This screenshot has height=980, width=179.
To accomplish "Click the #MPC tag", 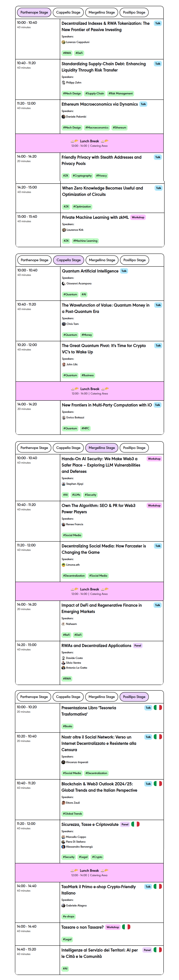I will (86, 428).
